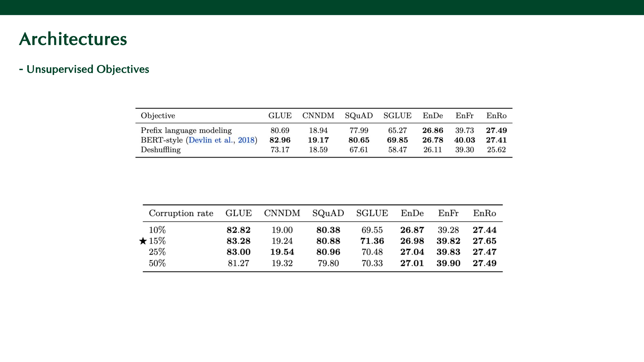Click the EnRo header in the bottom table
Image resolution: width=644 pixels, height=362 pixels.
[x=485, y=213]
